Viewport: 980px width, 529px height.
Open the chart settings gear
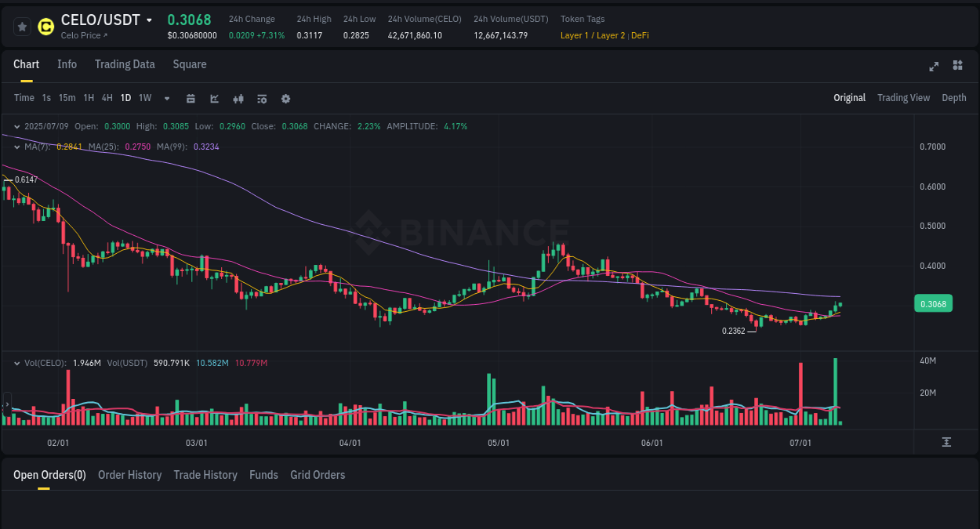[x=285, y=98]
